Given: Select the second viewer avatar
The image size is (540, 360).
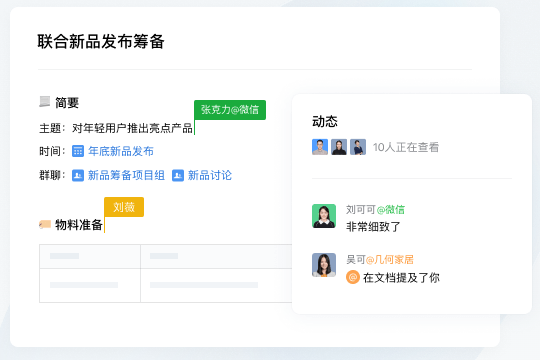Looking at the screenshot, I should [x=339, y=147].
